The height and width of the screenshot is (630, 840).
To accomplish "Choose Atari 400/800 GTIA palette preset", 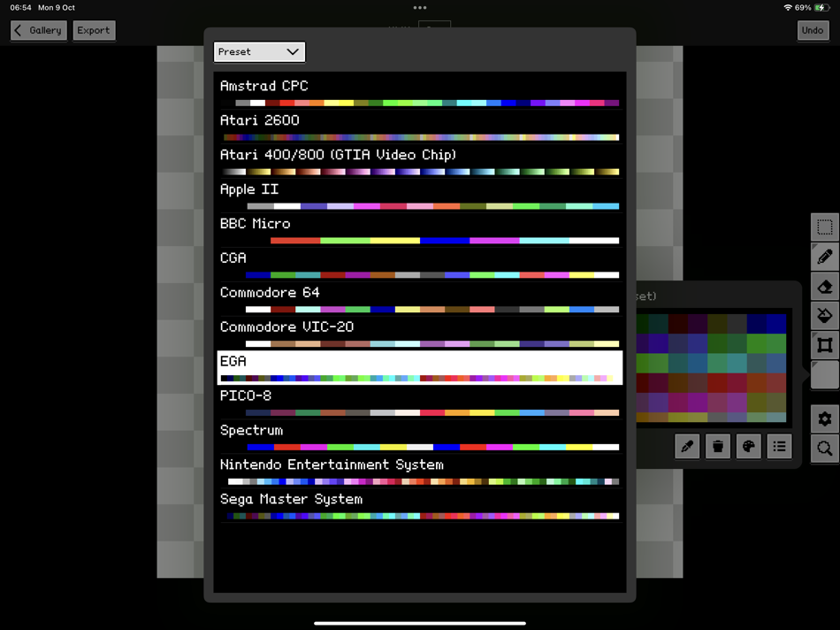I will [419, 161].
